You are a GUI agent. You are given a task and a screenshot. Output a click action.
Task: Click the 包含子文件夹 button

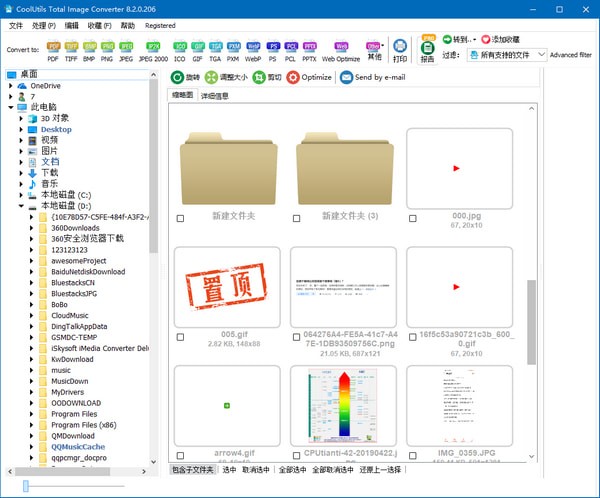[x=192, y=469]
